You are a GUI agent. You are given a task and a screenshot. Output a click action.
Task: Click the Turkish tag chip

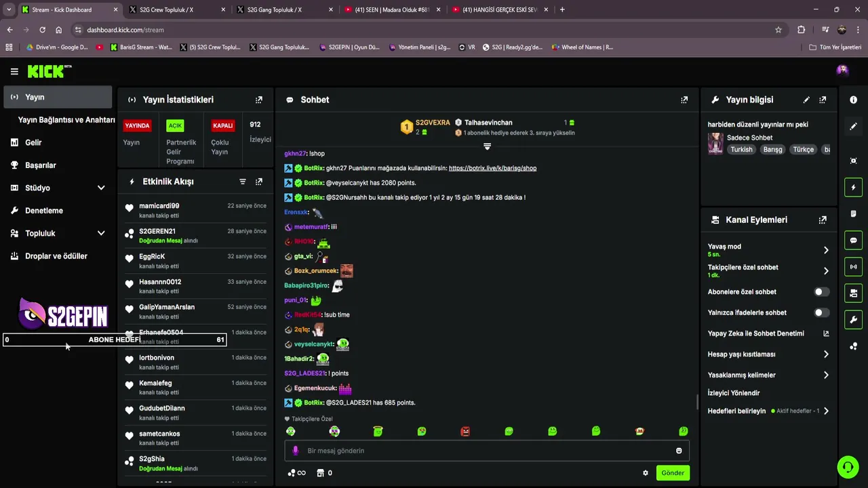point(741,149)
